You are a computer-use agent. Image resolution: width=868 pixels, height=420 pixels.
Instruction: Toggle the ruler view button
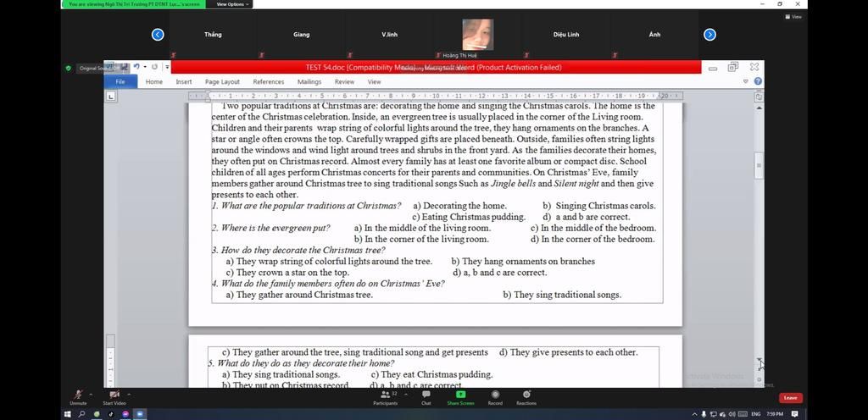[x=759, y=97]
